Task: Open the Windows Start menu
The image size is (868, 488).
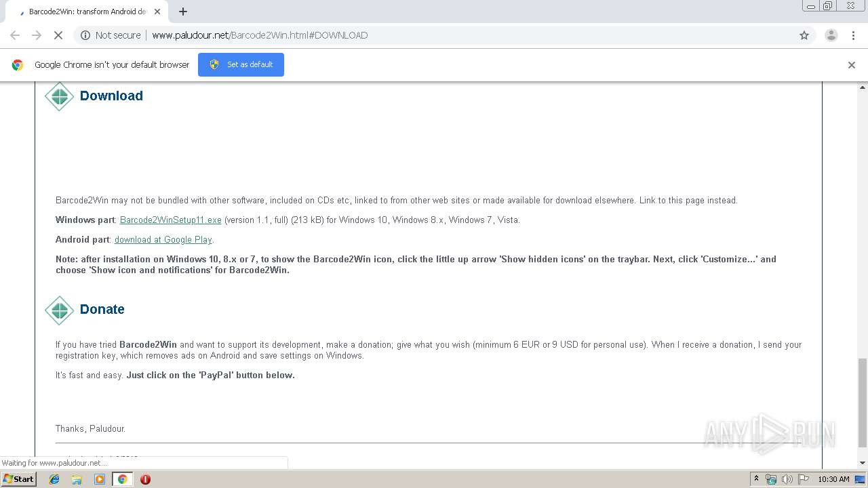Action: [x=19, y=479]
